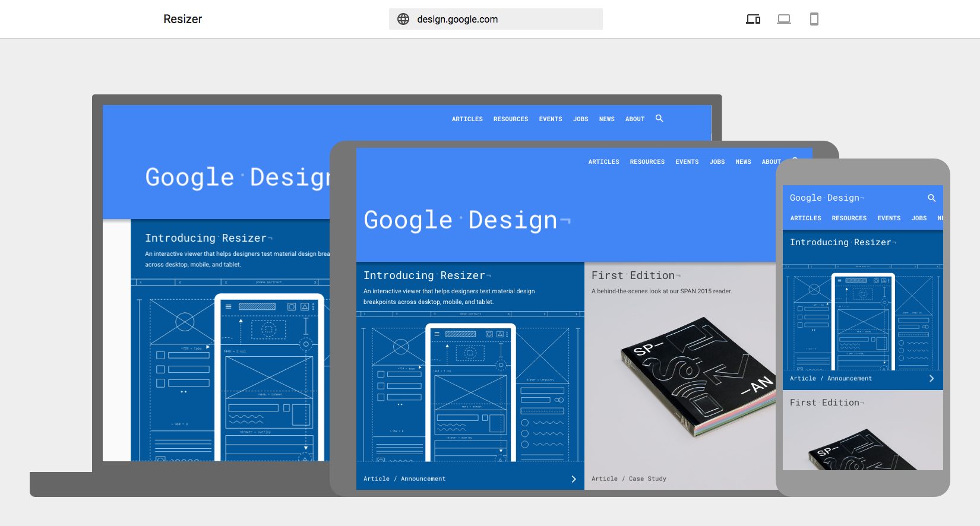
Task: Click 'Article / Announcement' label in phone preview
Action: coord(831,379)
